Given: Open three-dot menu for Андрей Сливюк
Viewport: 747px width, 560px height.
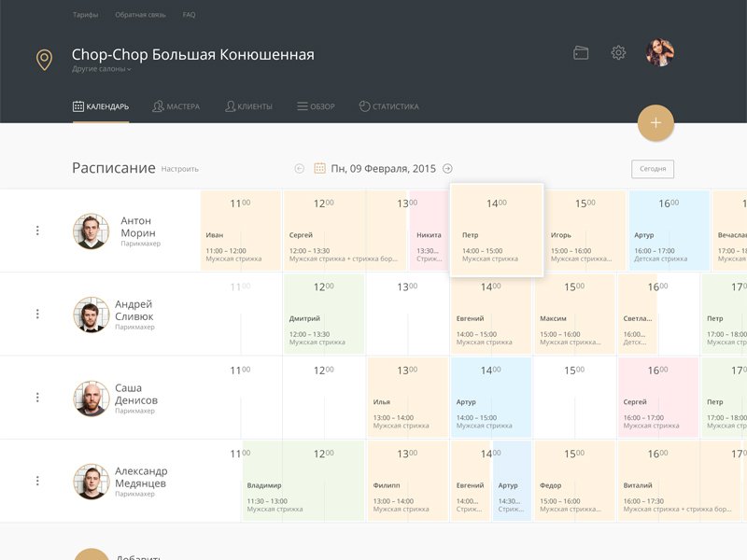Looking at the screenshot, I should pos(37,314).
